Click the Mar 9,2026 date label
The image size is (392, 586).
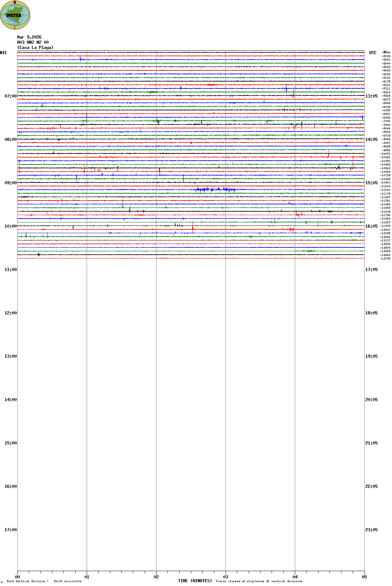click(x=29, y=37)
